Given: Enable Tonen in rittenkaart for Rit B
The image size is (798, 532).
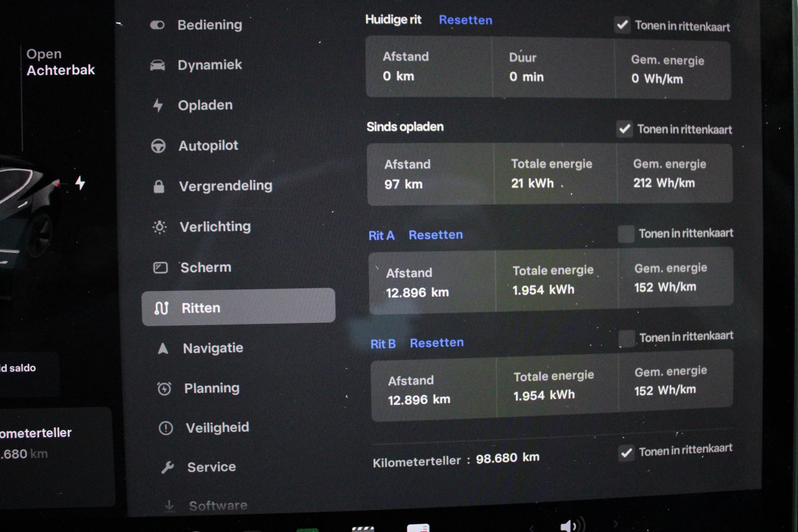Looking at the screenshot, I should tap(627, 338).
